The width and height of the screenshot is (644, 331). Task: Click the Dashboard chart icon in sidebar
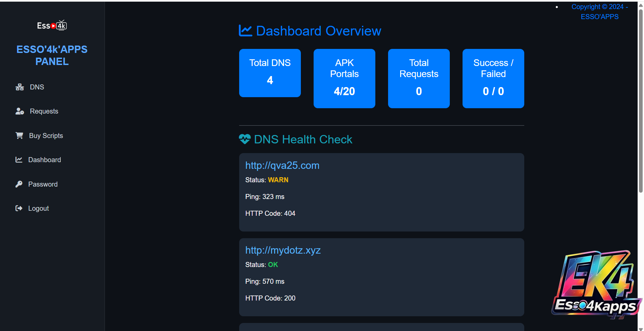[x=19, y=160]
